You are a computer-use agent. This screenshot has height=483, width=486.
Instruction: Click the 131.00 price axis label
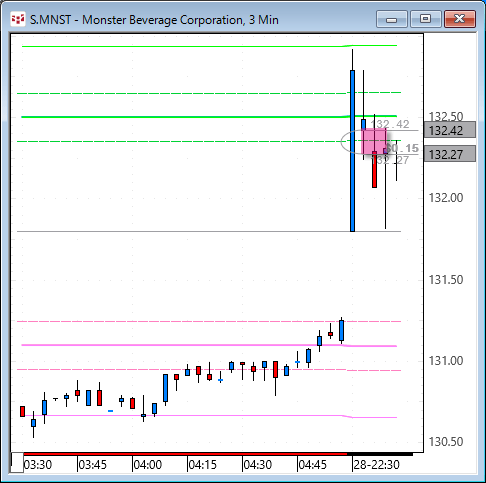(x=446, y=360)
